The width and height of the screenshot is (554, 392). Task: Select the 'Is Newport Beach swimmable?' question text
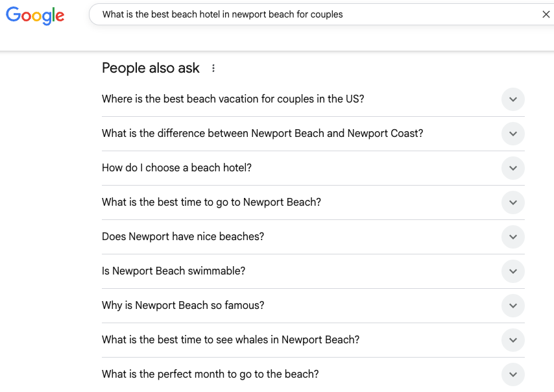[173, 271]
